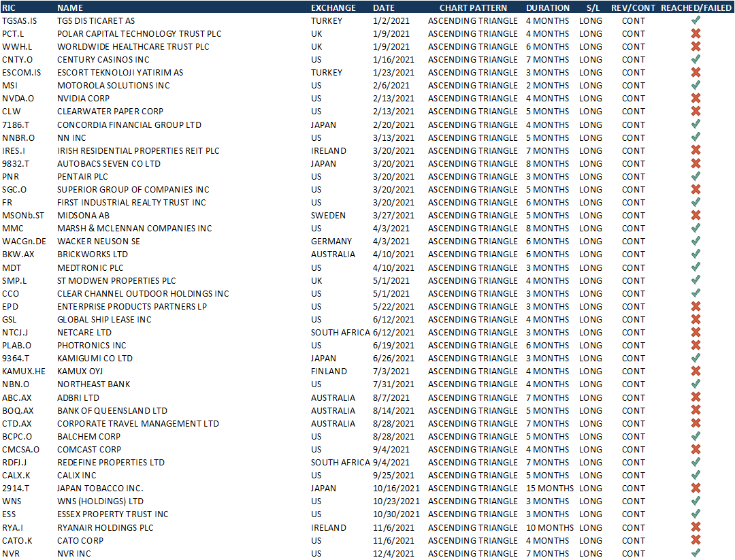Click the EXCHANGE column header
This screenshot has width=735, height=560.
pos(333,7)
